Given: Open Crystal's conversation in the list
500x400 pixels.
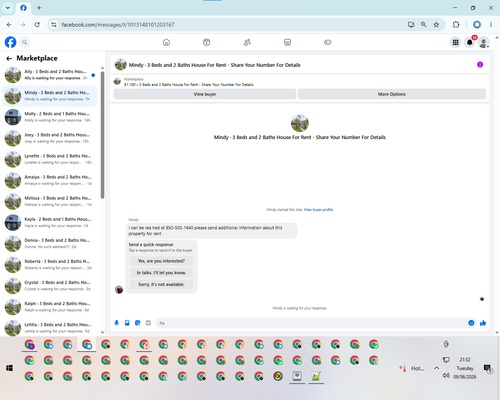Looking at the screenshot, I should [x=50, y=286].
